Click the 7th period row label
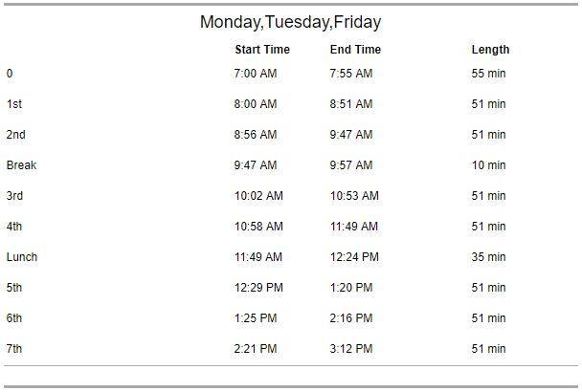 point(14,349)
